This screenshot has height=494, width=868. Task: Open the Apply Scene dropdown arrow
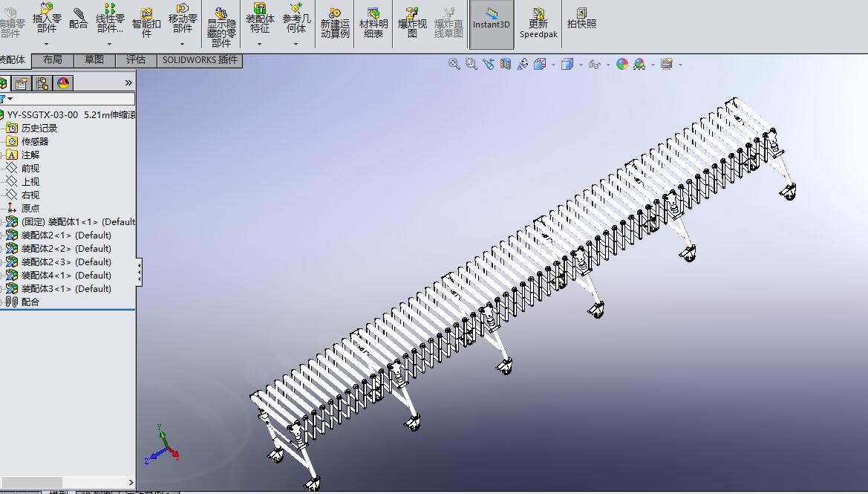click(653, 65)
